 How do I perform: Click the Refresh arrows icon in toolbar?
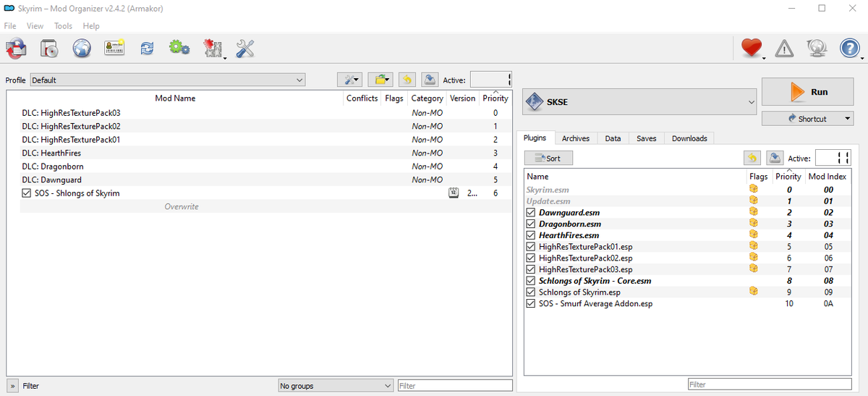pos(147,49)
